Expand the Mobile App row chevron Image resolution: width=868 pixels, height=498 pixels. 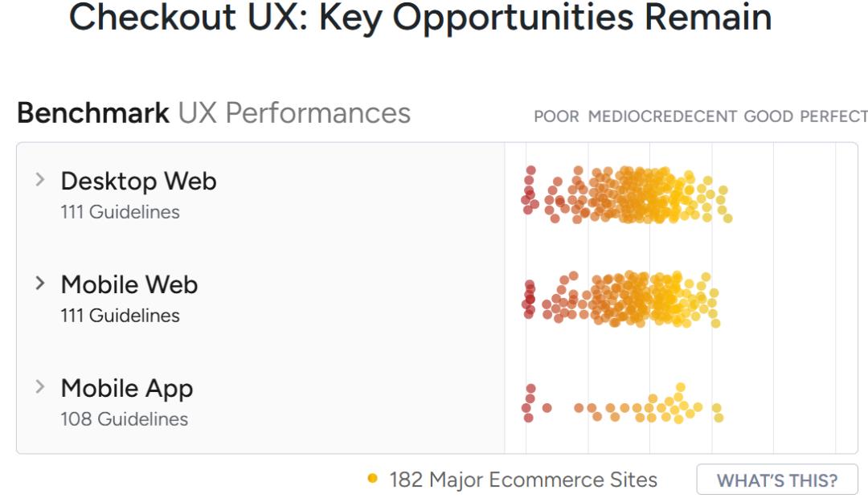point(40,387)
